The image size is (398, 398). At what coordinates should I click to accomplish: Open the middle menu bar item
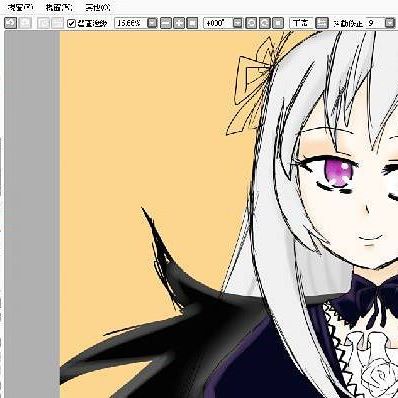(x=59, y=7)
